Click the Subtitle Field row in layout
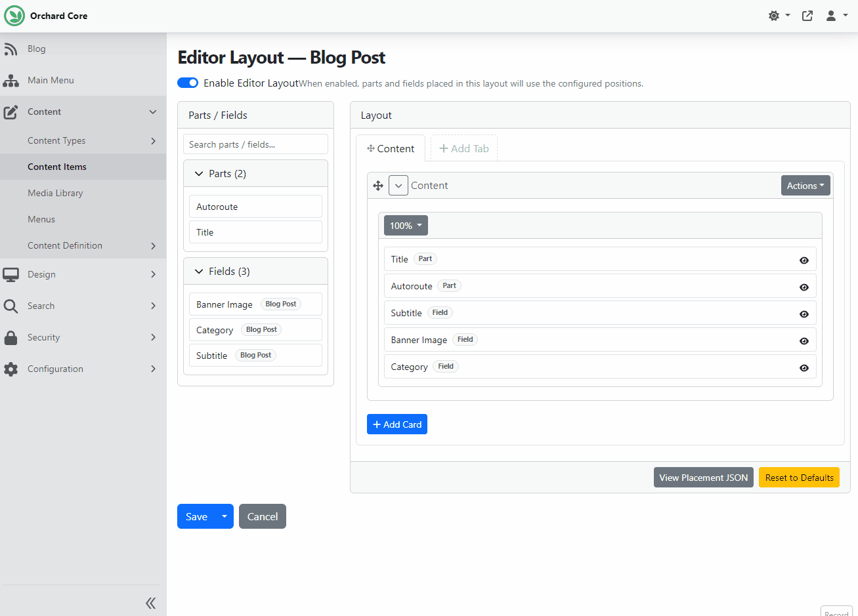The width and height of the screenshot is (858, 616). pos(600,313)
